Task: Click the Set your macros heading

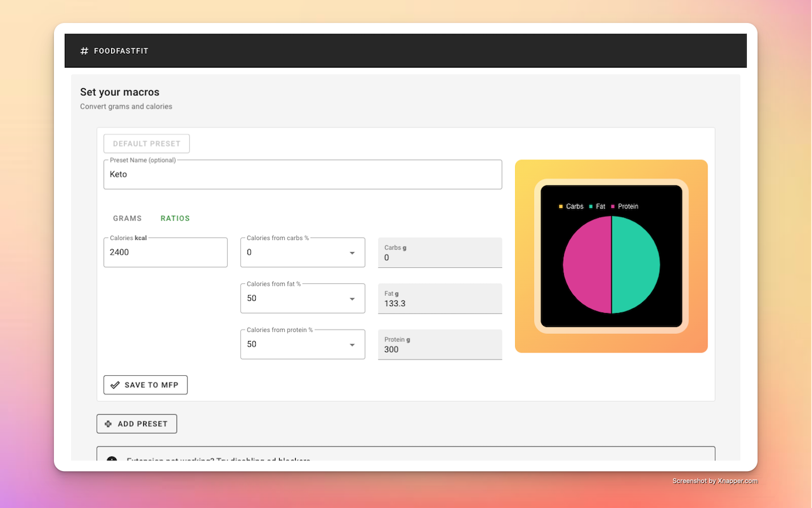Action: click(120, 92)
